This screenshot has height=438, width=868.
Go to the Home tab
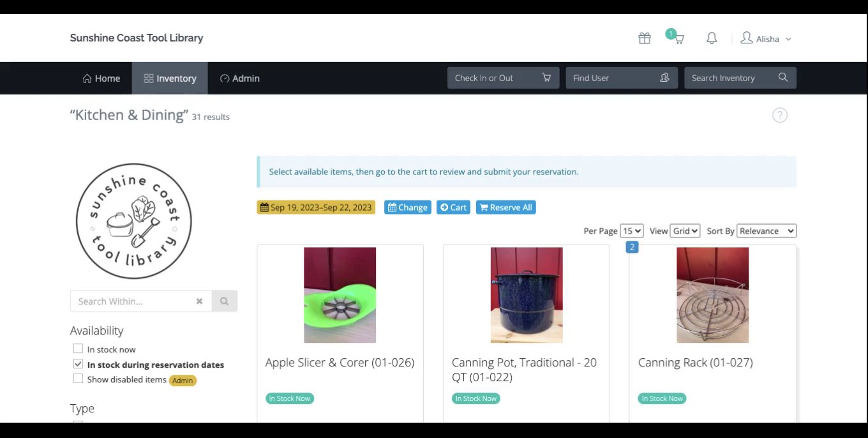(101, 78)
